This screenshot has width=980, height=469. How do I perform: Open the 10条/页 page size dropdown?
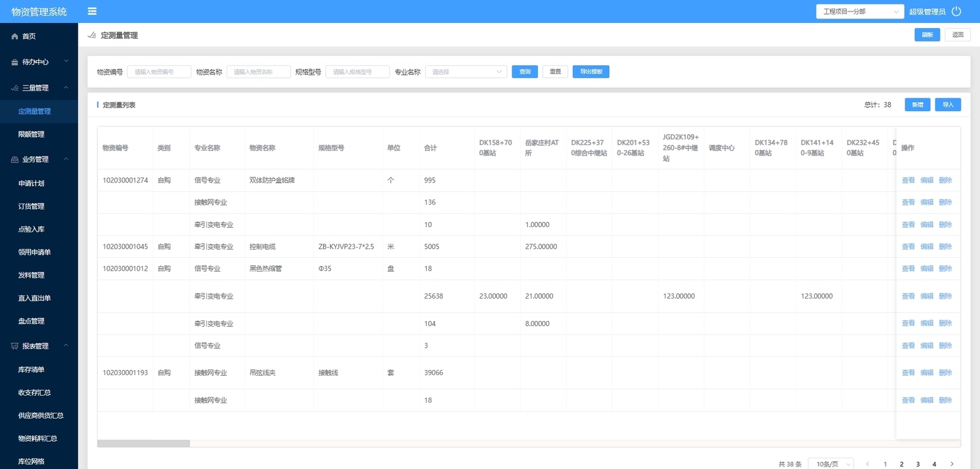831,464
